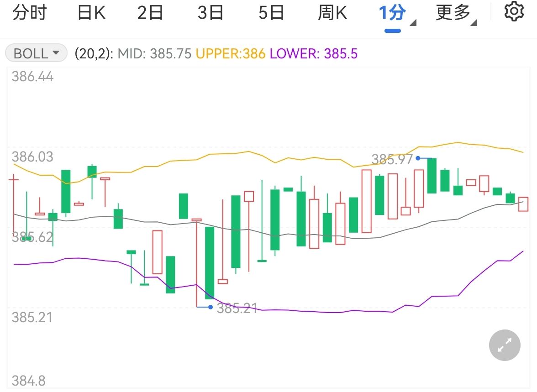537x392 pixels.
Task: Click the LOWER: 385.5 band label
Action: coord(314,54)
